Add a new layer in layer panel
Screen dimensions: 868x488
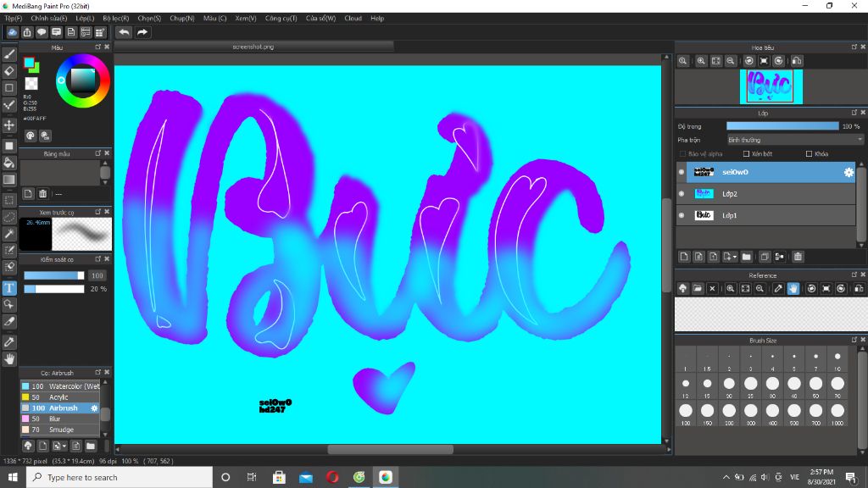tap(684, 257)
